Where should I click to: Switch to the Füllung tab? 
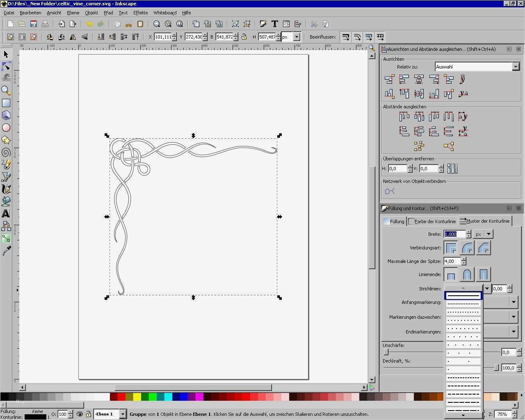pyautogui.click(x=394, y=221)
